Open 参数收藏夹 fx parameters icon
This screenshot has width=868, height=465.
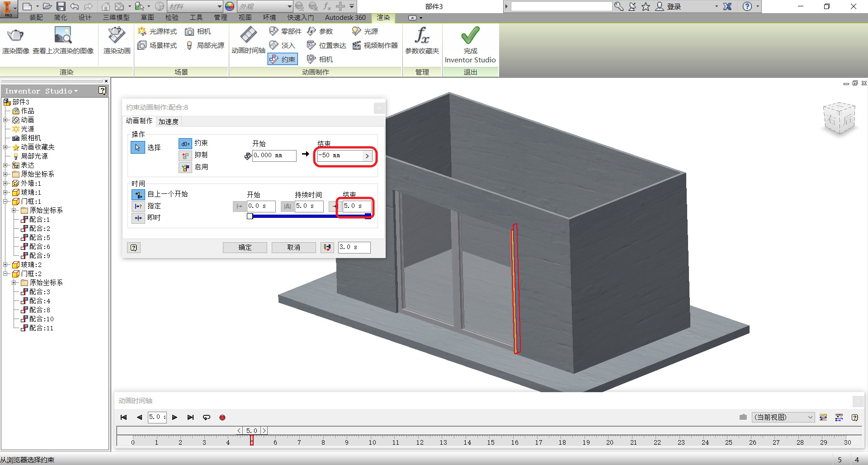[x=422, y=35]
